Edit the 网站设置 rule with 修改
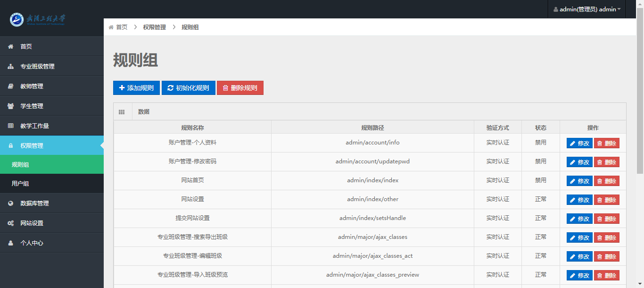 point(579,200)
